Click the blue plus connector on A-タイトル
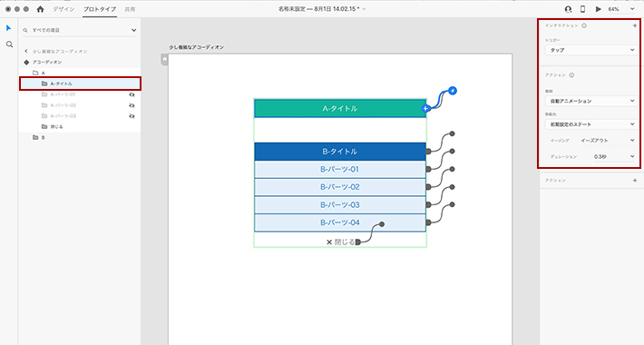The height and width of the screenshot is (345, 644). pos(426,109)
